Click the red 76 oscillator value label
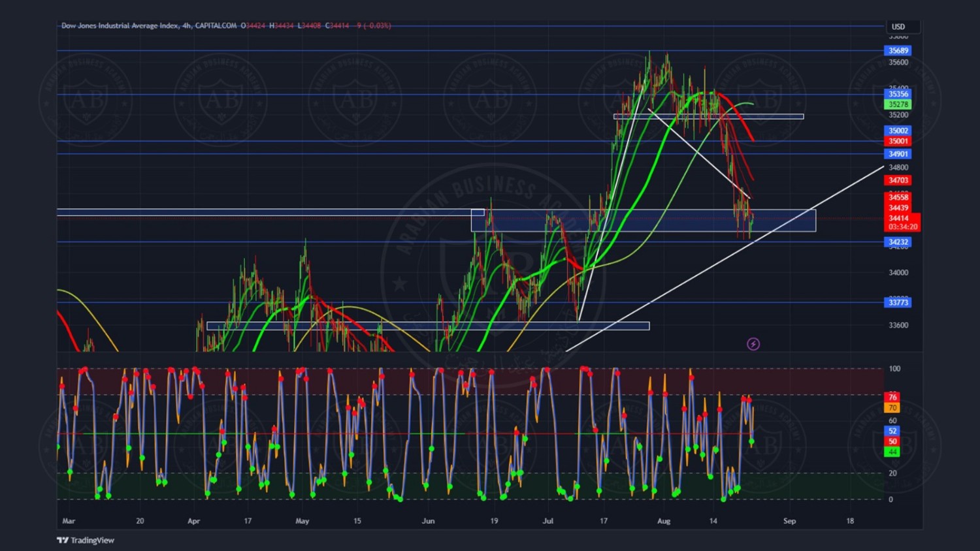Screen dimensions: 980x551 [892, 397]
